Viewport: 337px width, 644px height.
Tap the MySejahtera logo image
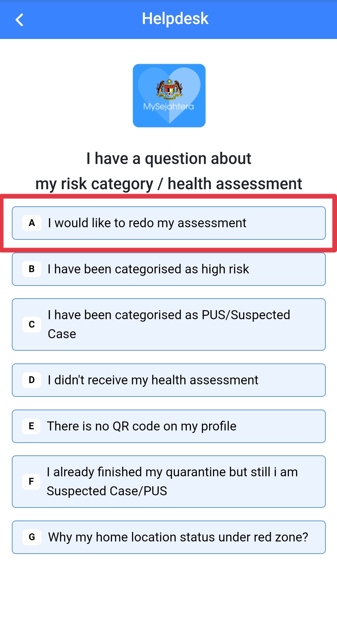tap(169, 95)
